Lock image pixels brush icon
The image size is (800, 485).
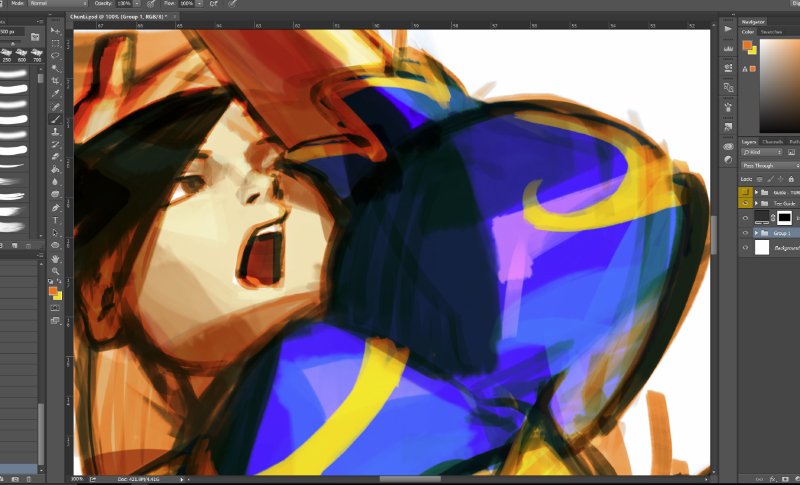pyautogui.click(x=770, y=179)
